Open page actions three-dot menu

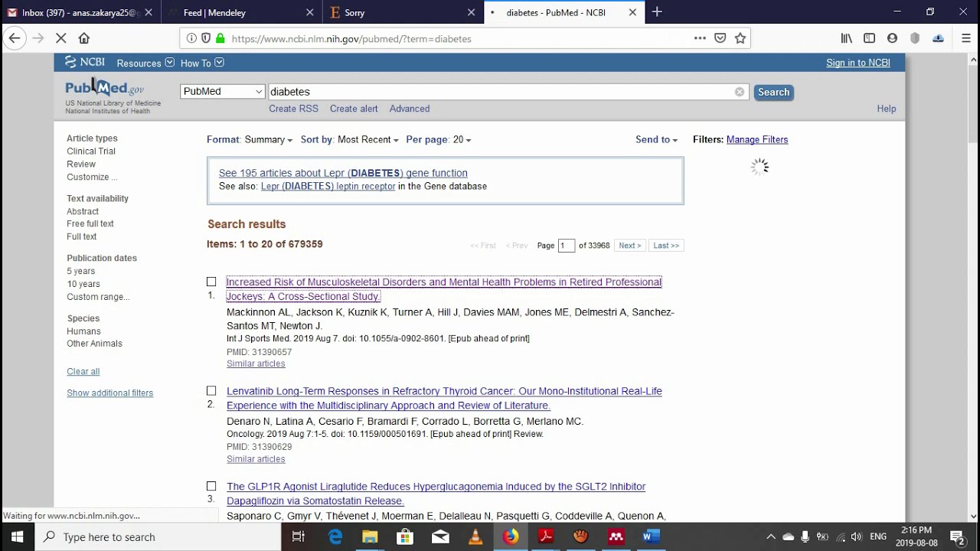700,38
